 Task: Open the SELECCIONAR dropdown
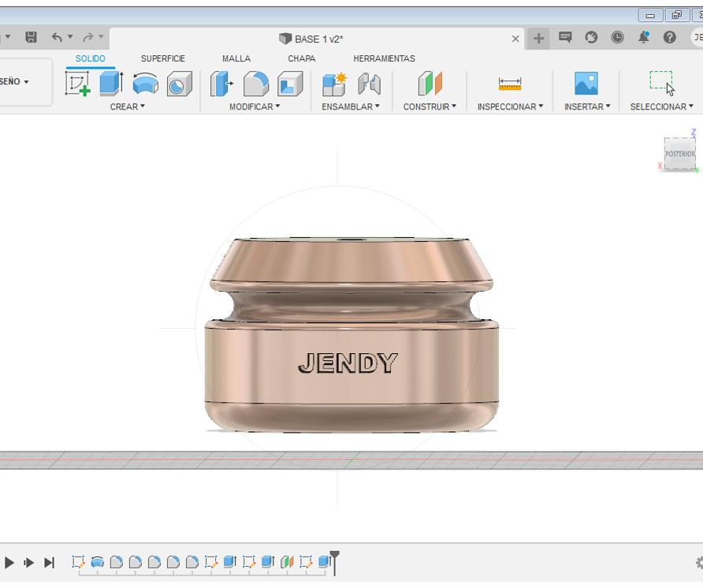[661, 106]
